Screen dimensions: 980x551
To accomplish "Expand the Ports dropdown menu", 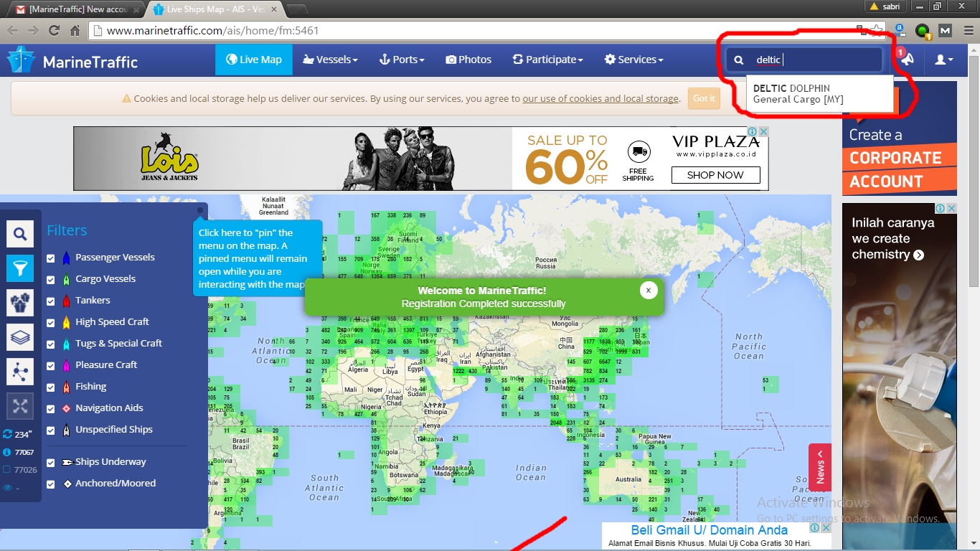I will (402, 60).
